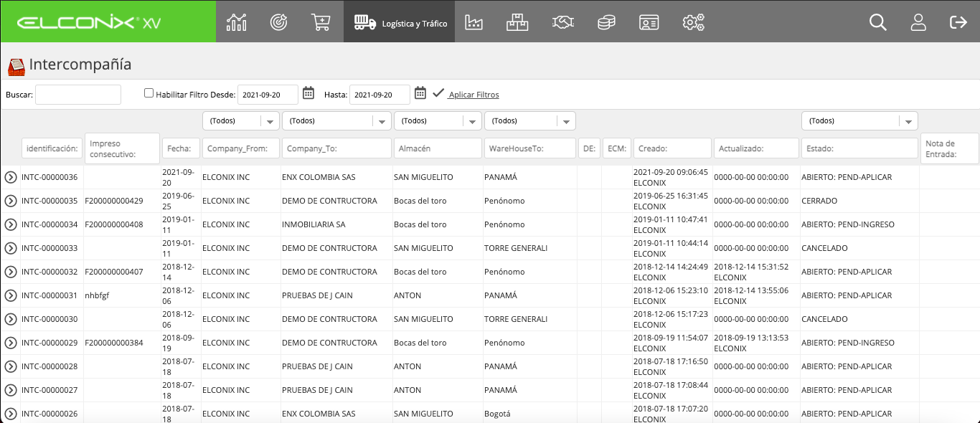The width and height of the screenshot is (980, 423).
Task: Open the shopping cart purchases module
Action: (321, 22)
